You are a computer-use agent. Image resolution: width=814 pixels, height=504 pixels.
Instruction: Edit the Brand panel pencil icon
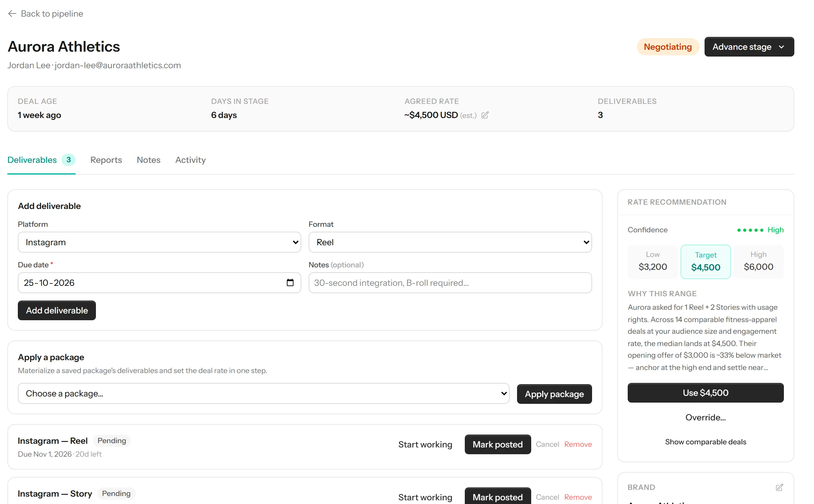pyautogui.click(x=779, y=487)
